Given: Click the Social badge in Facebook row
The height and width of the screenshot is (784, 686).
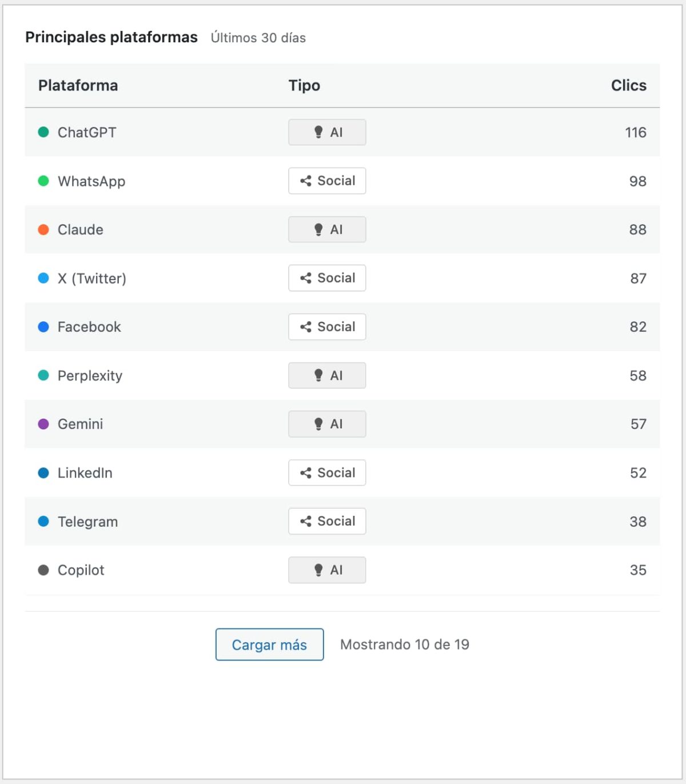Looking at the screenshot, I should (327, 327).
